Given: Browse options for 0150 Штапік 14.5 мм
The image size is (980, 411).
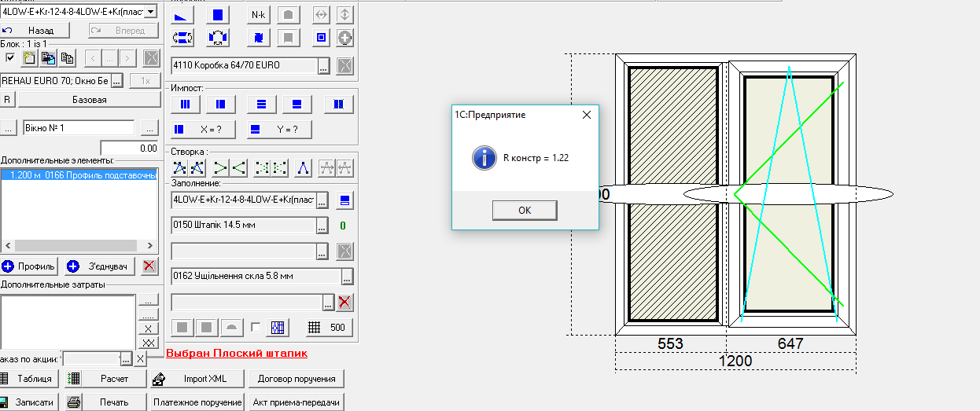Looking at the screenshot, I should click(322, 226).
